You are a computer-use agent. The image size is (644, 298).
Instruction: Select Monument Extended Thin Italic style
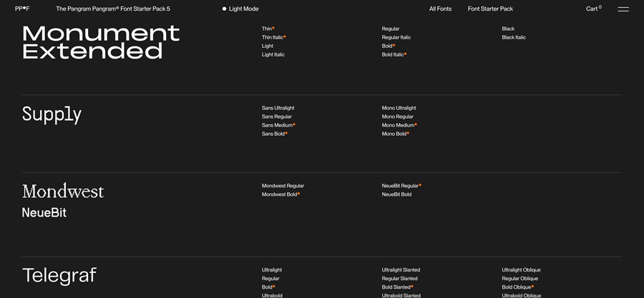274,37
